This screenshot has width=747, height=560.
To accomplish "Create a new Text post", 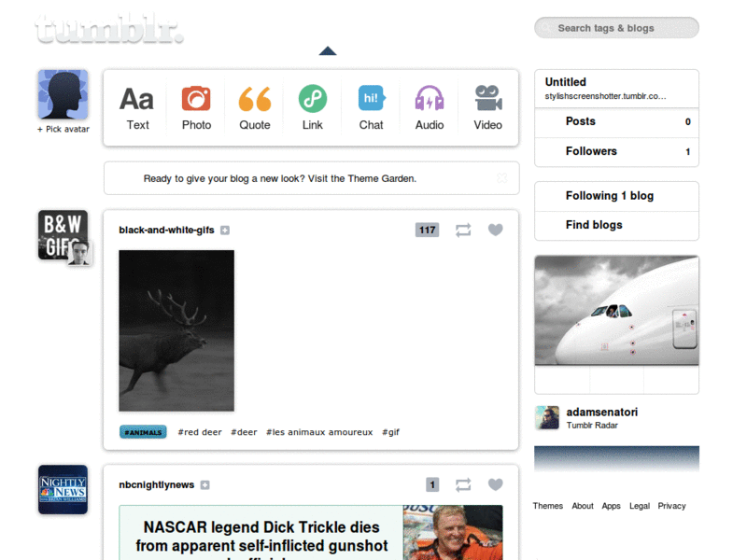I will tap(137, 107).
